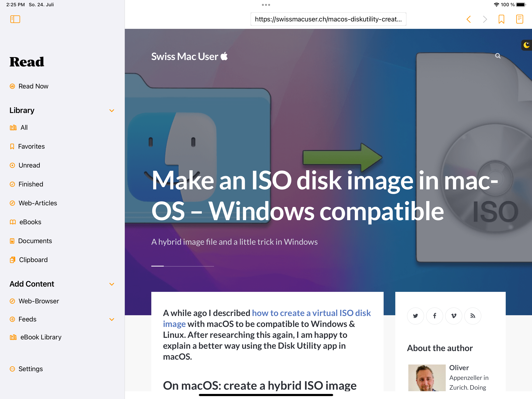Click the website search magnifier icon
This screenshot has height=399, width=532.
click(498, 56)
